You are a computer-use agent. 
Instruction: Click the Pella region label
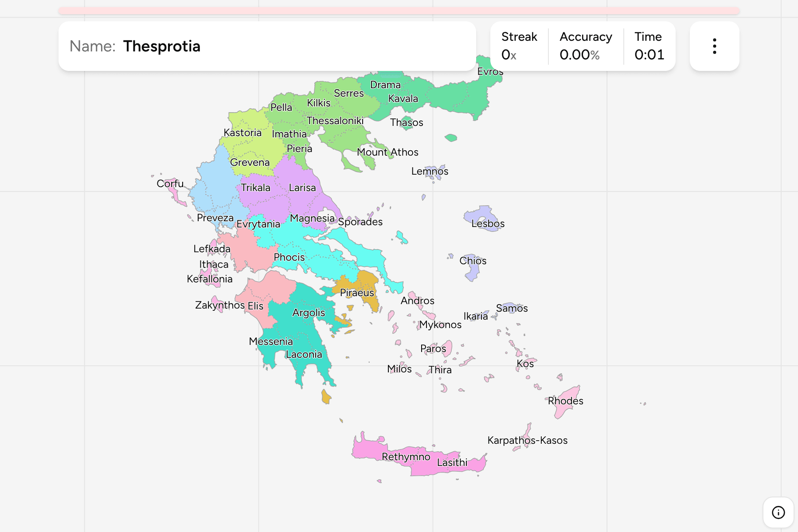[281, 107]
